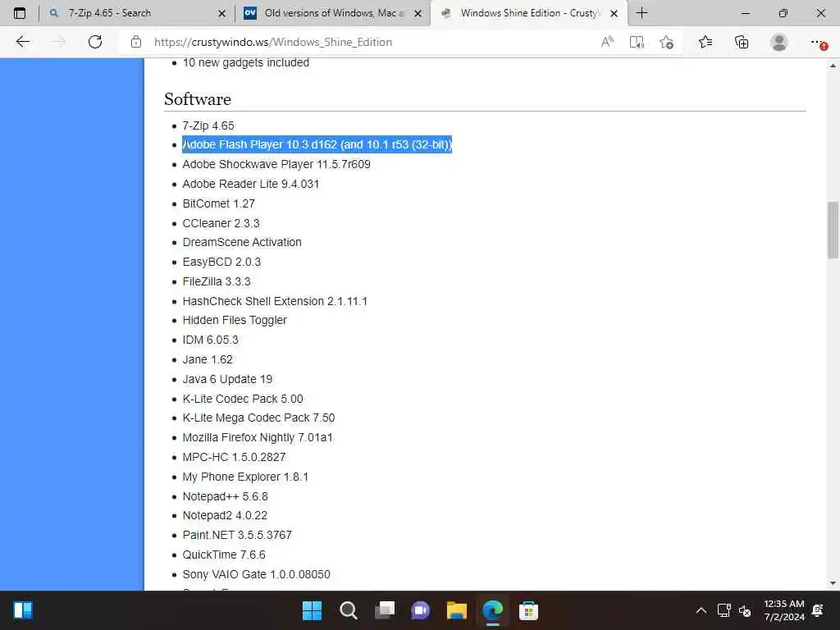Click K-Lite Mega Codec Pack 7.50 entry
This screenshot has width=840, height=630.
(258, 418)
